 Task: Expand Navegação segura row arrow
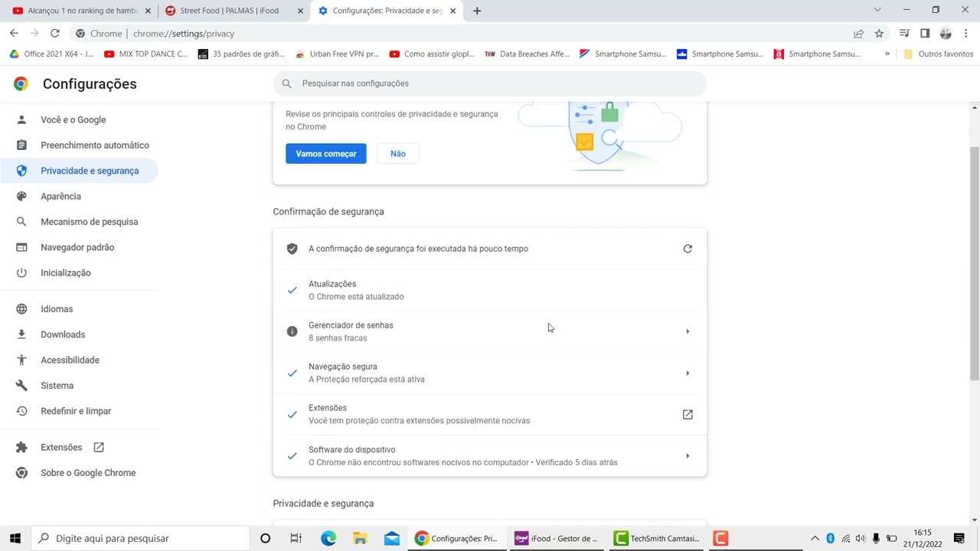(688, 373)
